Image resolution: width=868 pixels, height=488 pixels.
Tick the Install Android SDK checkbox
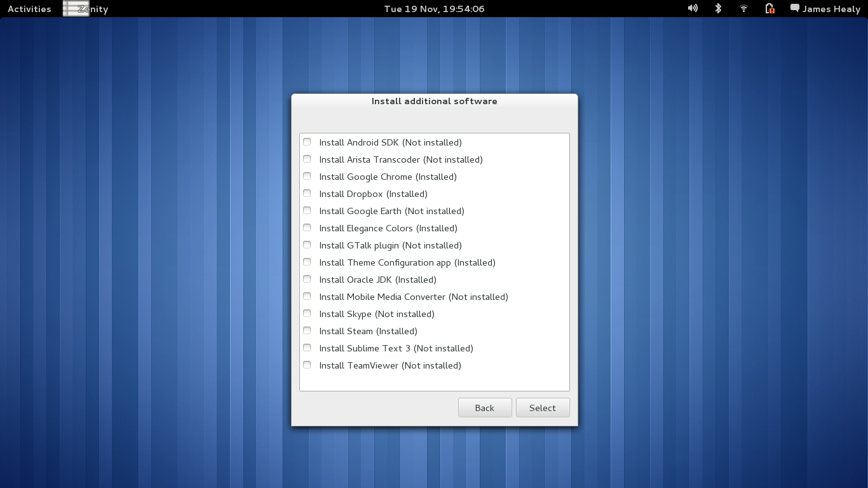(307, 142)
